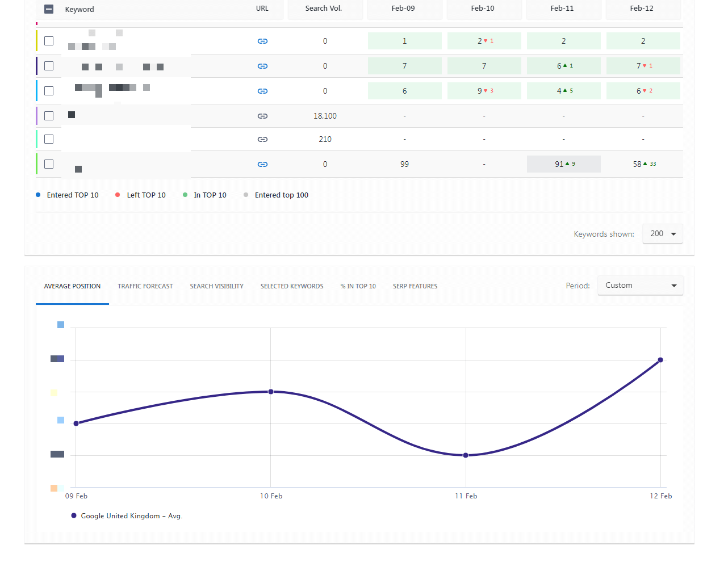Open the Keywords shown 200 dropdown

(662, 233)
